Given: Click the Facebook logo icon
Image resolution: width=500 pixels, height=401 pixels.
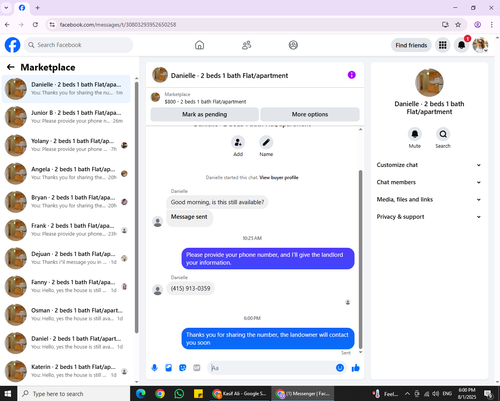Looking at the screenshot, I should (12, 45).
